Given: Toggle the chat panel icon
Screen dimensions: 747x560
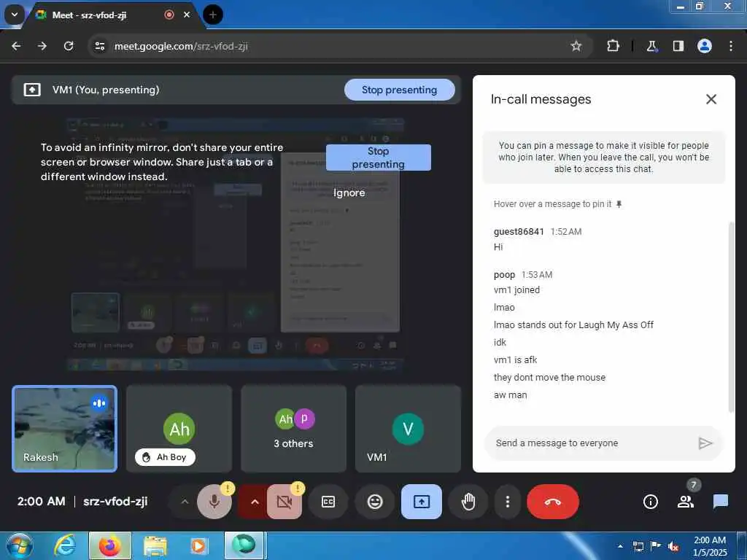Looking at the screenshot, I should point(720,502).
